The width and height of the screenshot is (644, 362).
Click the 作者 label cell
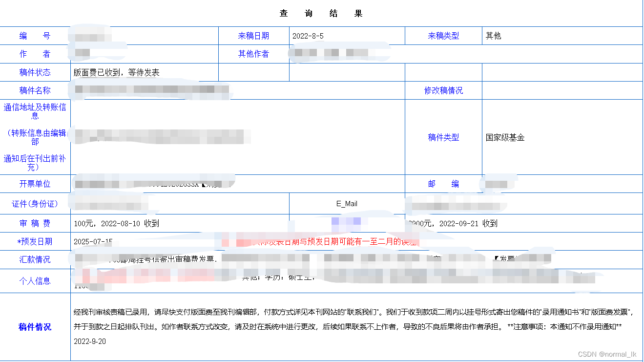tap(35, 54)
